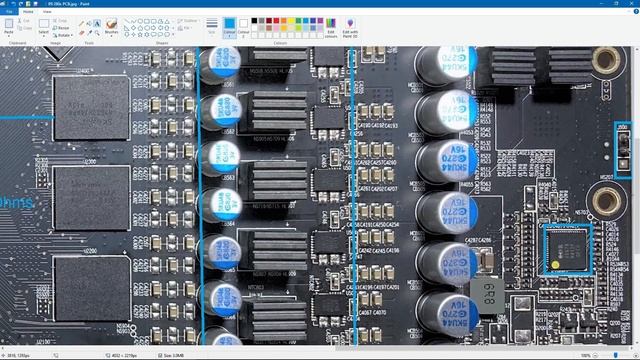Click Undo in the quick access toolbar
Screen dimensions: 640x360
[x=13, y=4]
